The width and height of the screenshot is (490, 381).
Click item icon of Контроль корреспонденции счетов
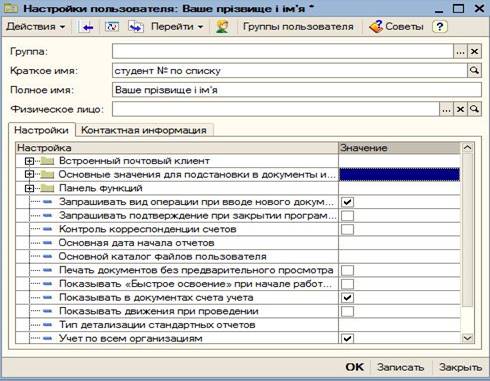[x=48, y=229]
